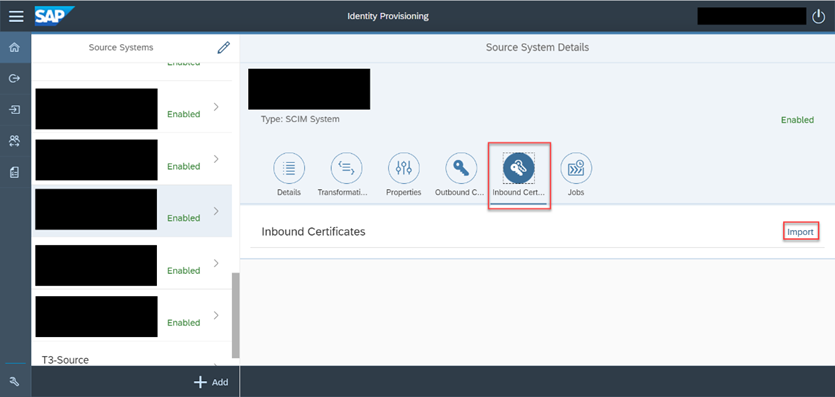The image size is (835, 397).
Task: Click the power logout icon
Action: [818, 16]
